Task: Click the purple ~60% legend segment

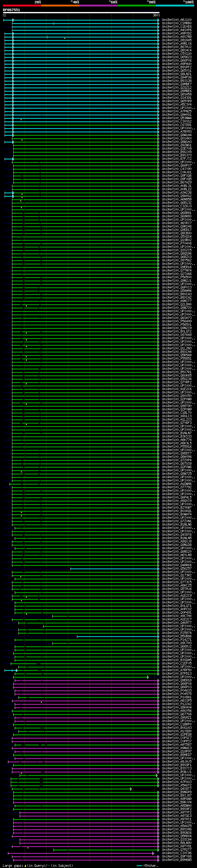Action: point(99,6)
